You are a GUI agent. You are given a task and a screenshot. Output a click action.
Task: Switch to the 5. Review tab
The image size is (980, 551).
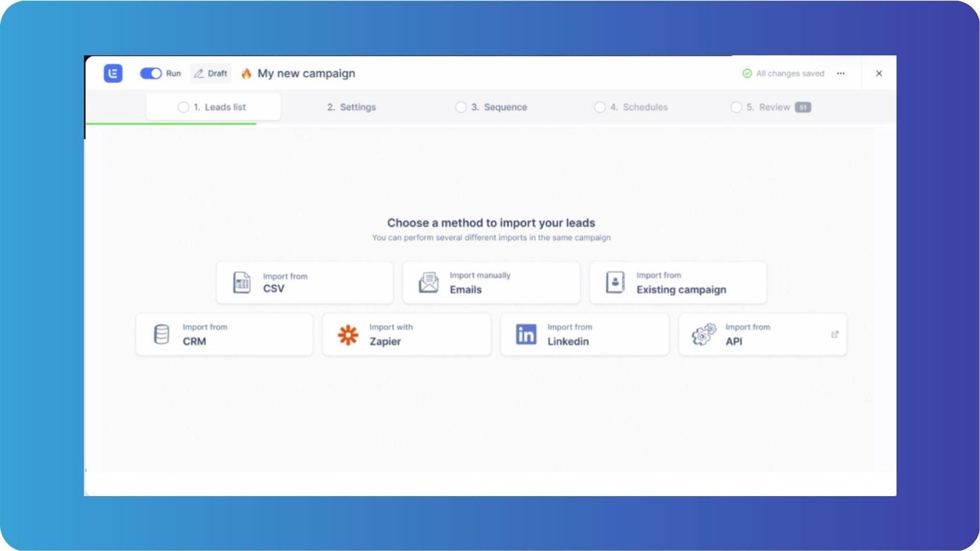click(770, 107)
